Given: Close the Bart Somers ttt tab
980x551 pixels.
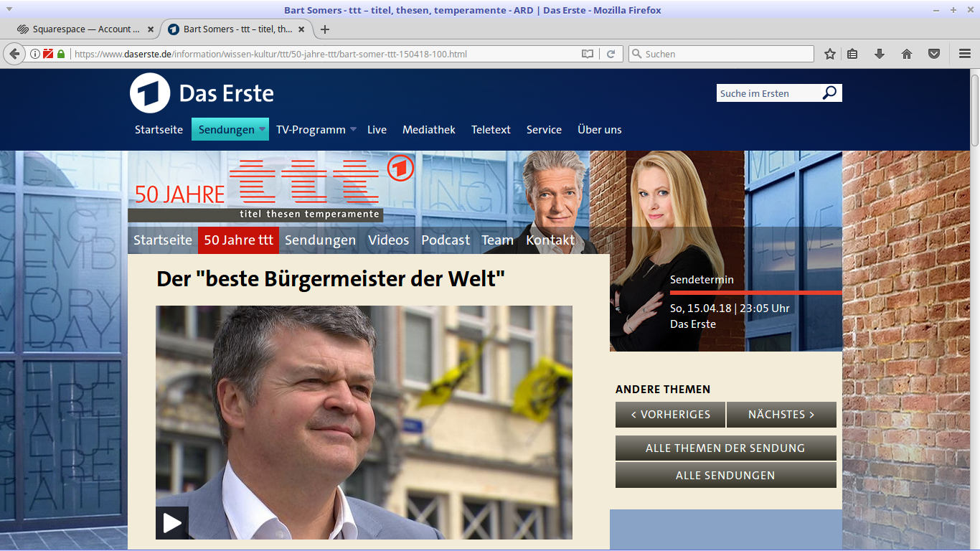Looking at the screenshot, I should pyautogui.click(x=302, y=29).
